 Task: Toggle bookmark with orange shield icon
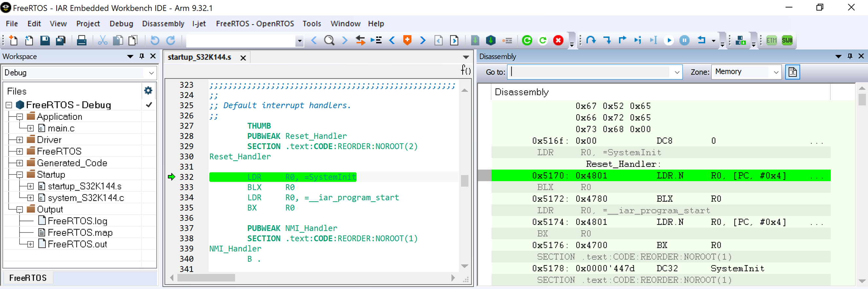click(407, 40)
